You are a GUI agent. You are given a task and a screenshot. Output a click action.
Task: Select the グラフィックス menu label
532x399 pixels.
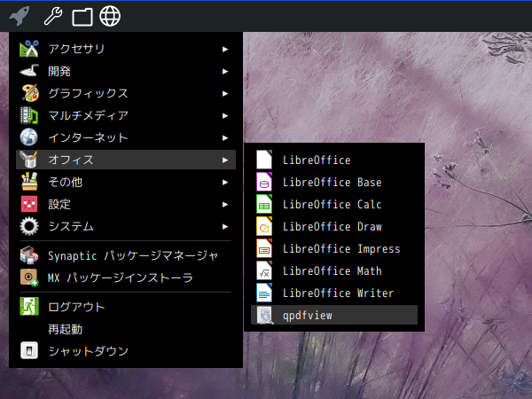click(x=88, y=93)
